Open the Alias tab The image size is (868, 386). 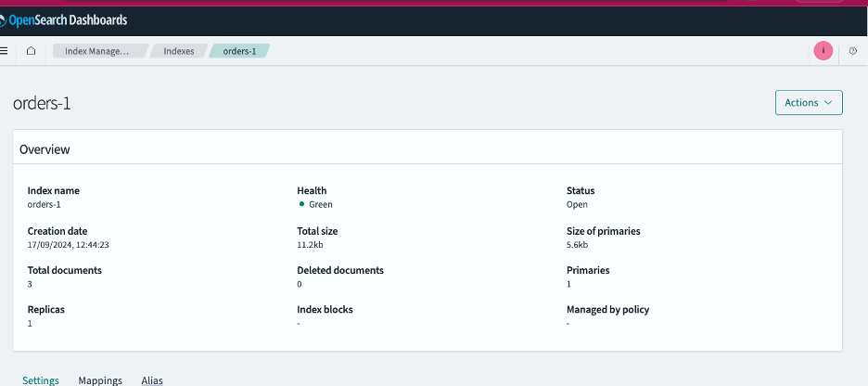(x=152, y=380)
